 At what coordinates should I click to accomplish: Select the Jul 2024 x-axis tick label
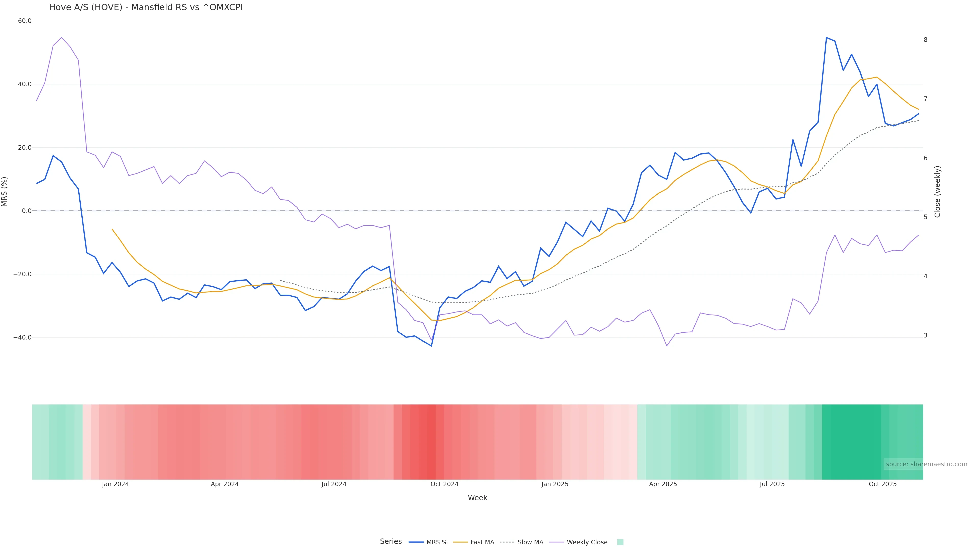[334, 484]
